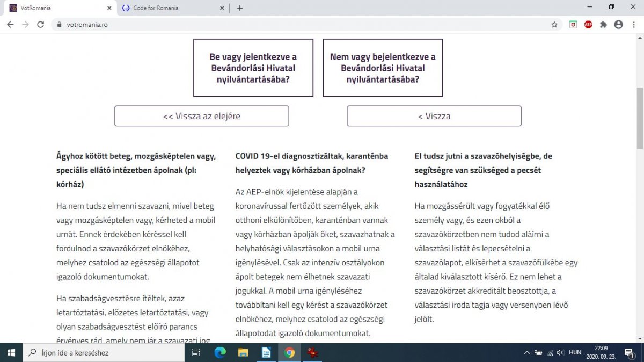Click "<< Vissza az elejére" button
Screen dimensions: 644x362
(201, 116)
